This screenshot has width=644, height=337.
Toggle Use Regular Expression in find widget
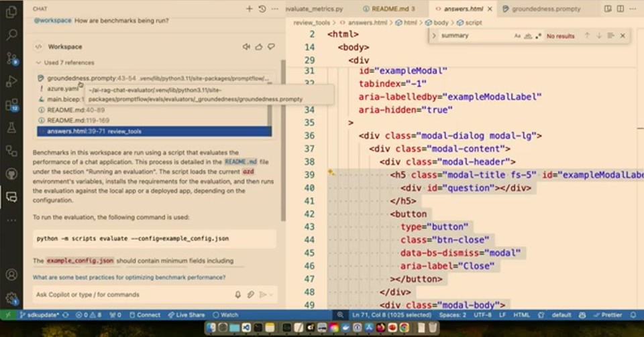tap(539, 36)
